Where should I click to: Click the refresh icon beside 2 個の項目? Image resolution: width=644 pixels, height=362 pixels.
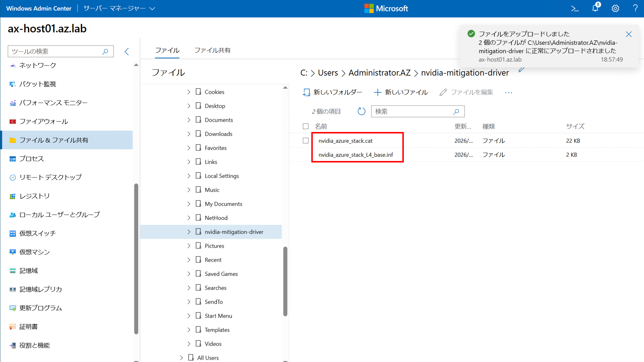click(x=361, y=111)
